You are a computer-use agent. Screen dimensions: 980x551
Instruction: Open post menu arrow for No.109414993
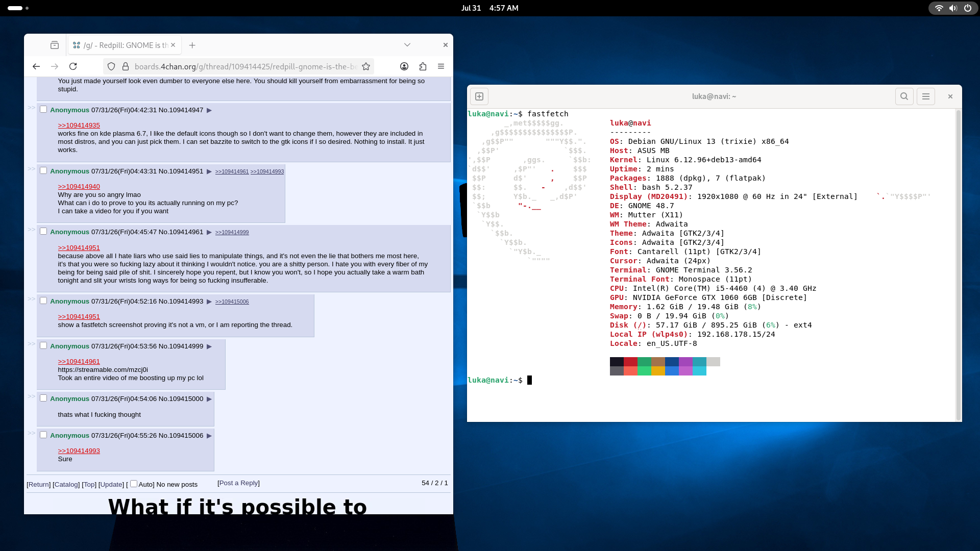(x=209, y=302)
